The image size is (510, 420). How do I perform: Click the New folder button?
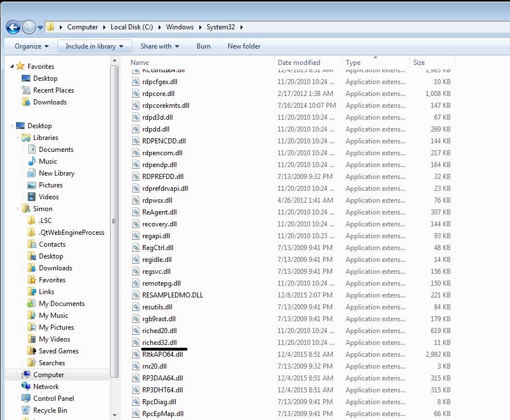244,46
